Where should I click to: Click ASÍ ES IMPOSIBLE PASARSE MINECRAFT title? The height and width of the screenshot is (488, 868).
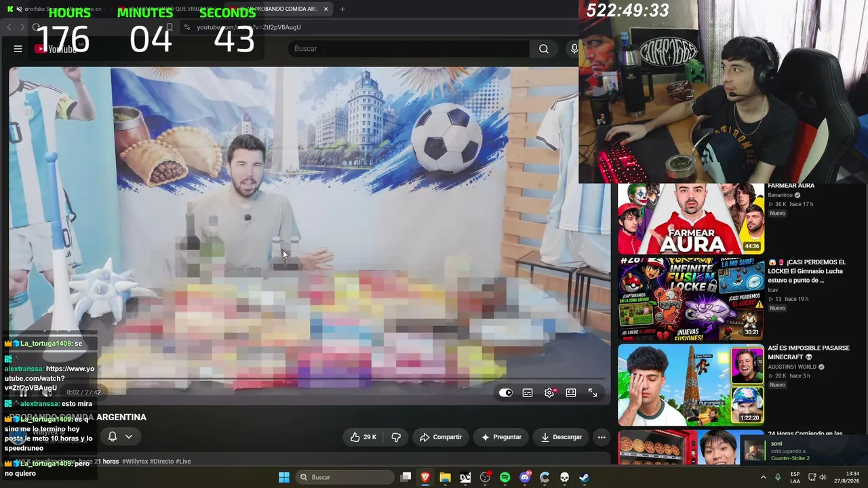[808, 352]
